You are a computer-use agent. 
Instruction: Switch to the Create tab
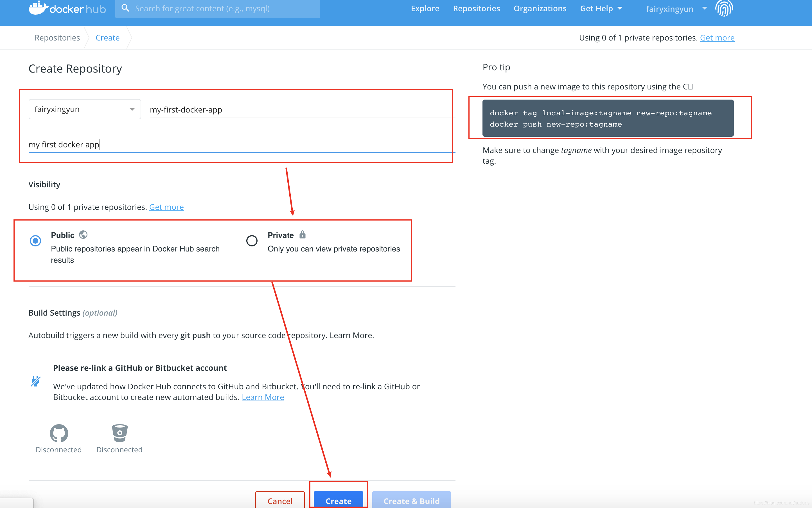coord(107,37)
